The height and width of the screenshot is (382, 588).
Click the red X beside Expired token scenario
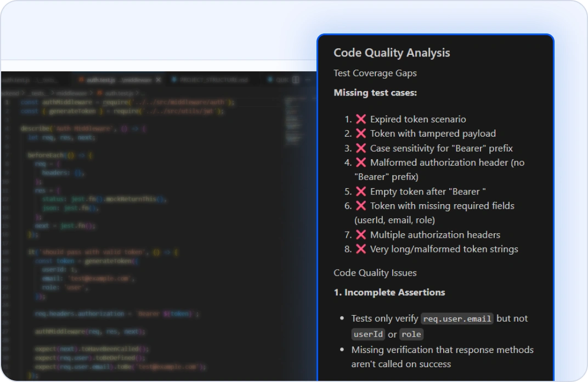tap(361, 119)
